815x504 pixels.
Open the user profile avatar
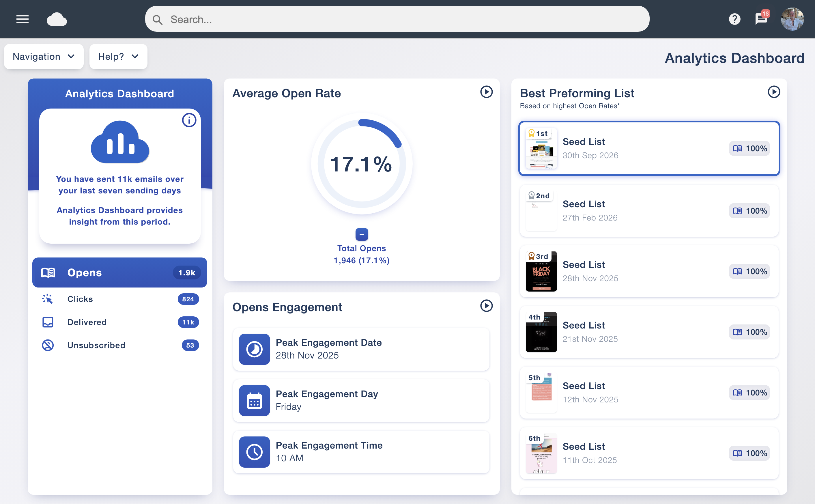(792, 19)
